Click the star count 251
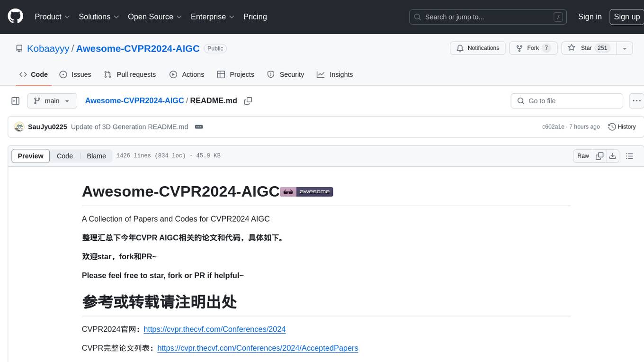Viewport: 644px width, 362px height. pos(602,48)
